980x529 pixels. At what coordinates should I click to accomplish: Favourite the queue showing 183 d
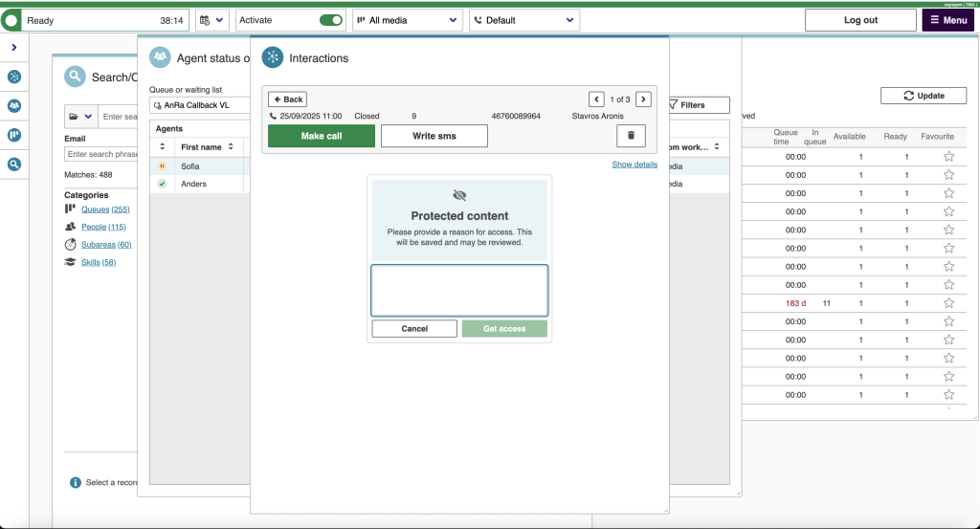click(x=948, y=303)
